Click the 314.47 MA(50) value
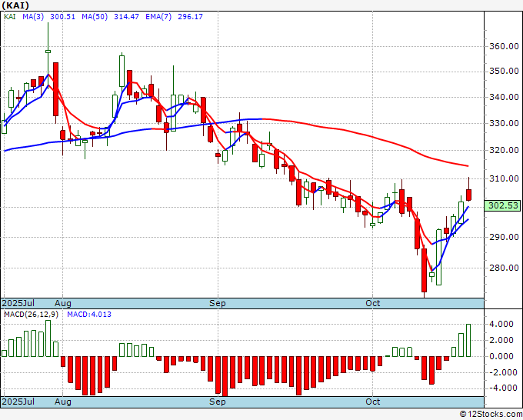 126,17
